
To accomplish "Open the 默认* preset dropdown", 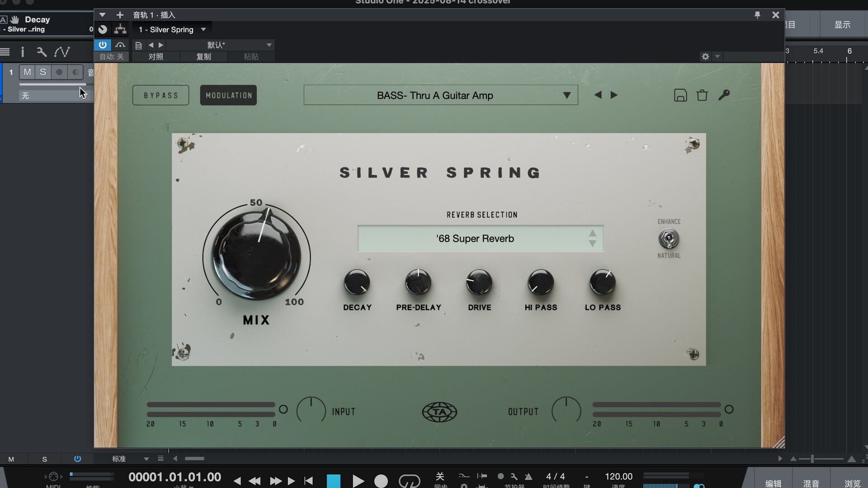I will 220,45.
